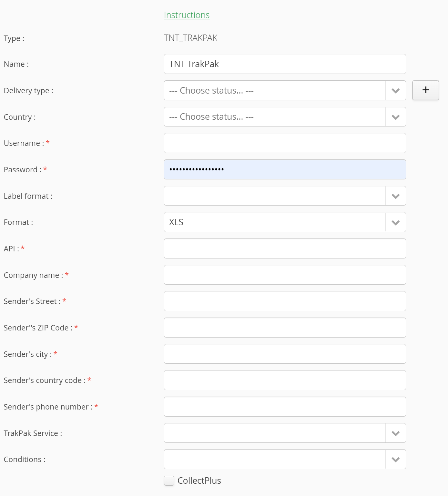Focus the Username input field
This screenshot has width=448, height=496.
pos(285,143)
